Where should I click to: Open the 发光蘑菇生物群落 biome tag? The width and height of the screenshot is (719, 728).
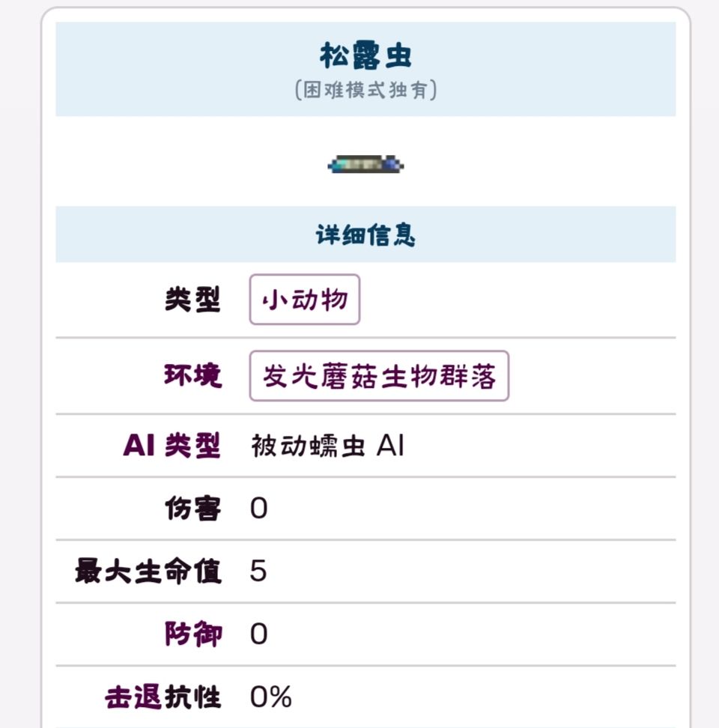point(379,376)
